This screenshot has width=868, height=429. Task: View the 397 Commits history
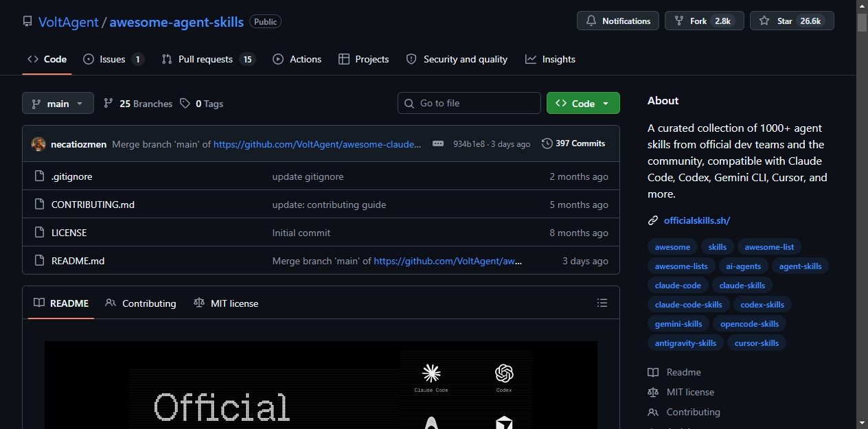tap(573, 143)
